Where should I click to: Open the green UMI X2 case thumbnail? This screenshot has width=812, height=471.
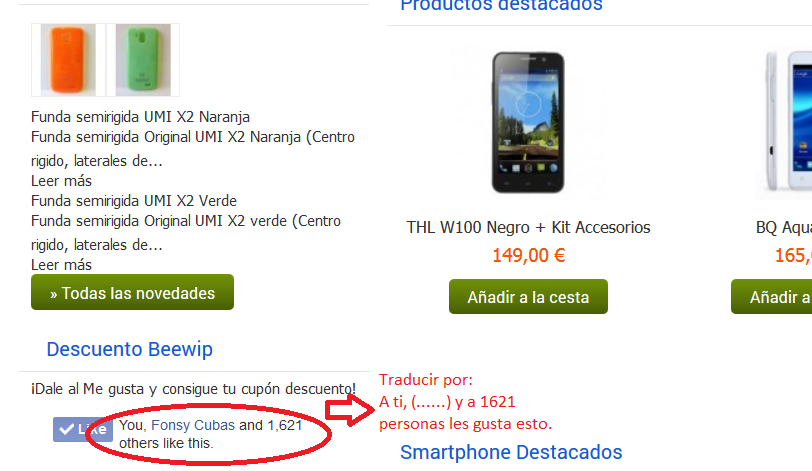(x=143, y=60)
